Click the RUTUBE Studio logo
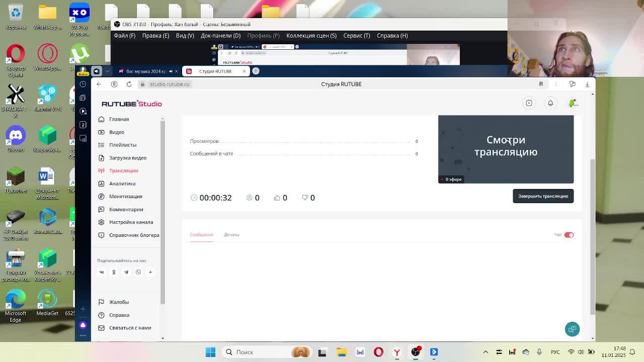 click(132, 104)
